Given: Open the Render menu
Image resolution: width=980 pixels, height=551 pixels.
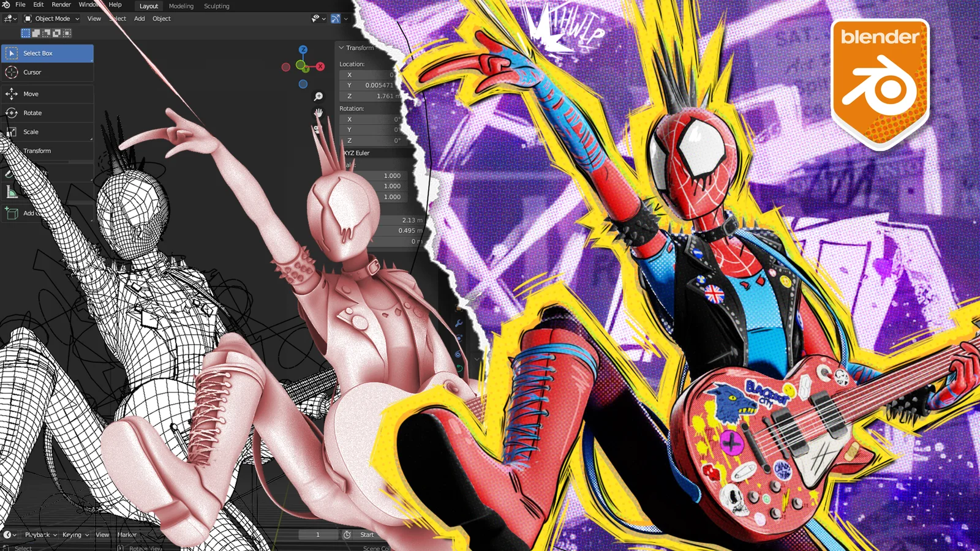Looking at the screenshot, I should pos(61,5).
